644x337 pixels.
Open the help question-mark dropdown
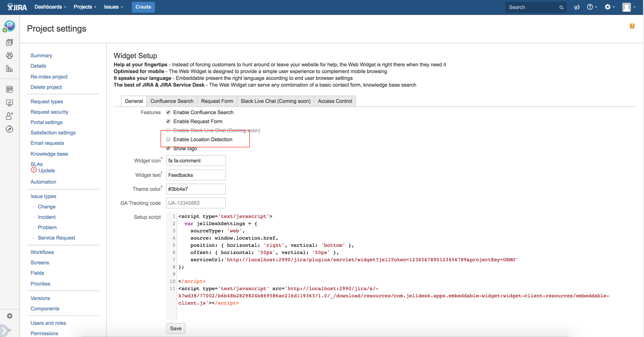[592, 7]
